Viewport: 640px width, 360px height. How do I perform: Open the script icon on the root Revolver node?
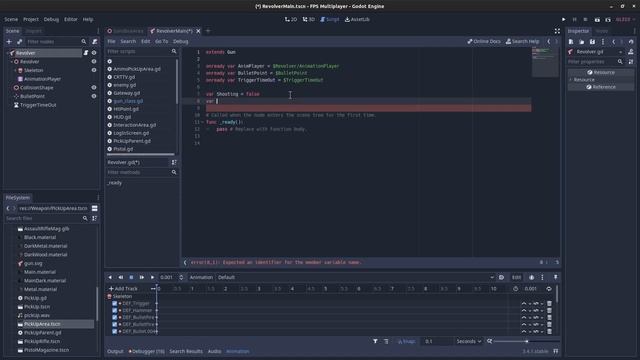[x=86, y=53]
